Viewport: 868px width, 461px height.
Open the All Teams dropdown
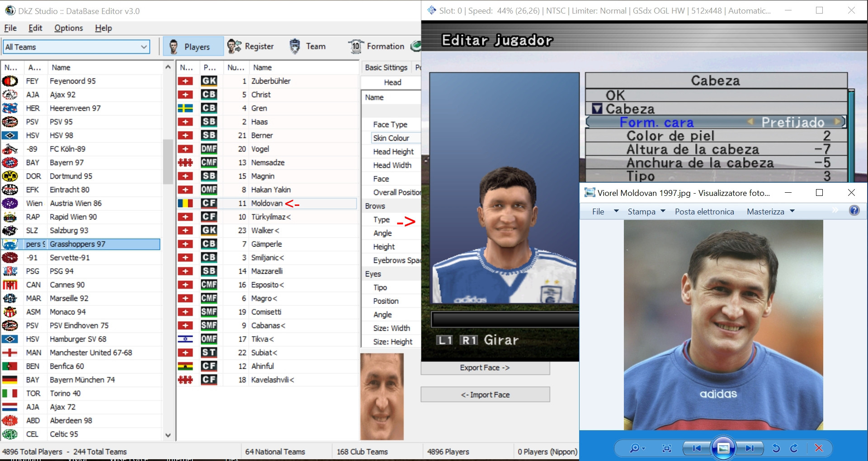coord(144,47)
